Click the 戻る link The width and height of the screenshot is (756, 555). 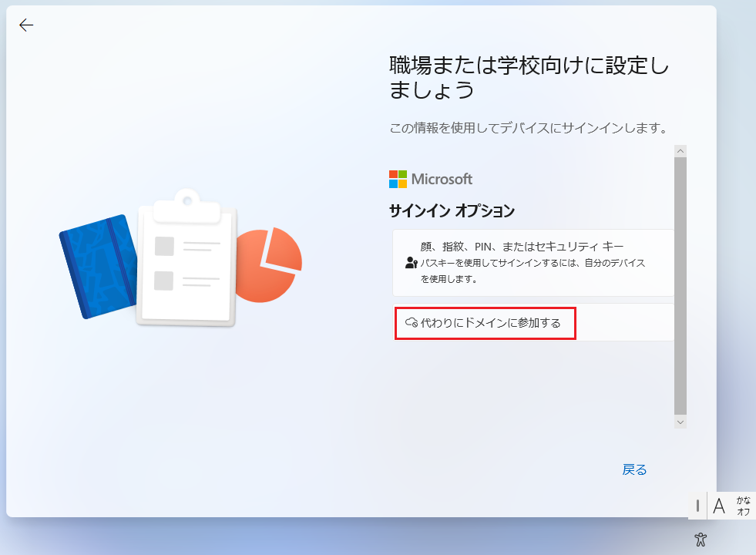(x=634, y=469)
